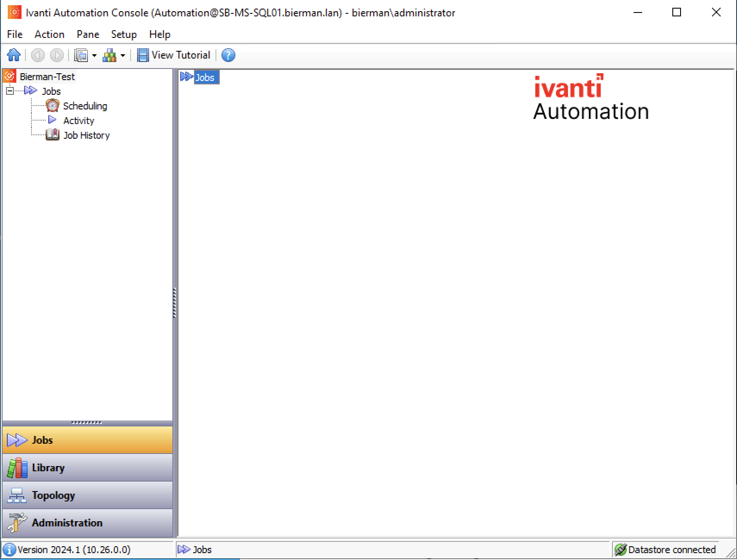Click Version 2024.1 (10.26.0.0) status text

tap(74, 550)
